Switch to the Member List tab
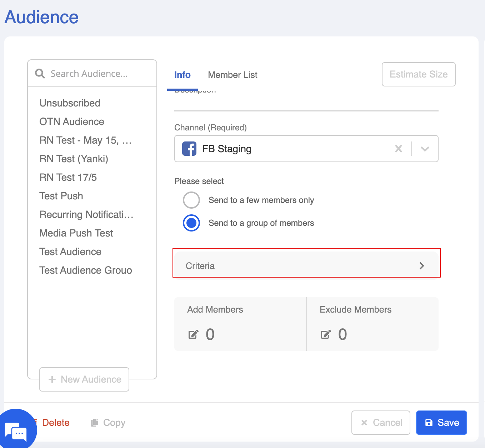This screenshot has width=485, height=448. click(x=232, y=75)
